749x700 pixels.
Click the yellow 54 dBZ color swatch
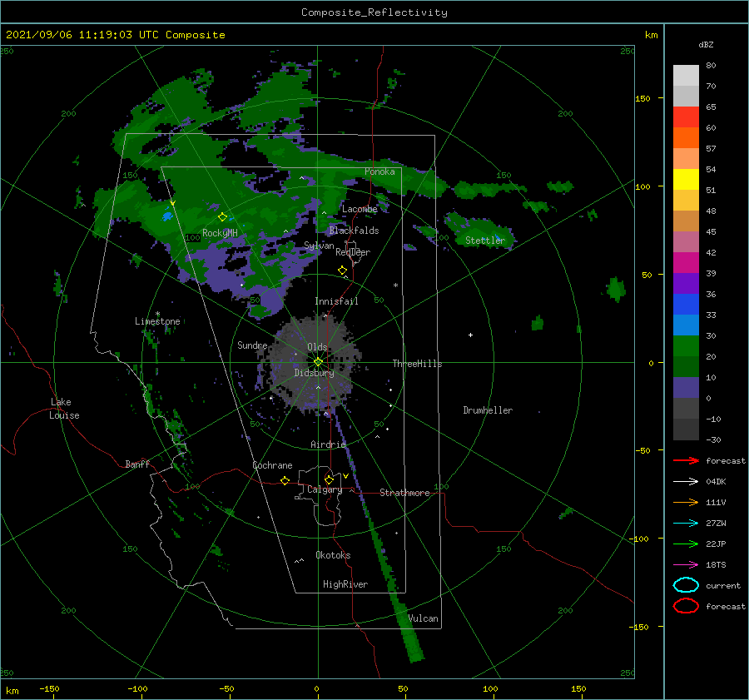point(686,179)
